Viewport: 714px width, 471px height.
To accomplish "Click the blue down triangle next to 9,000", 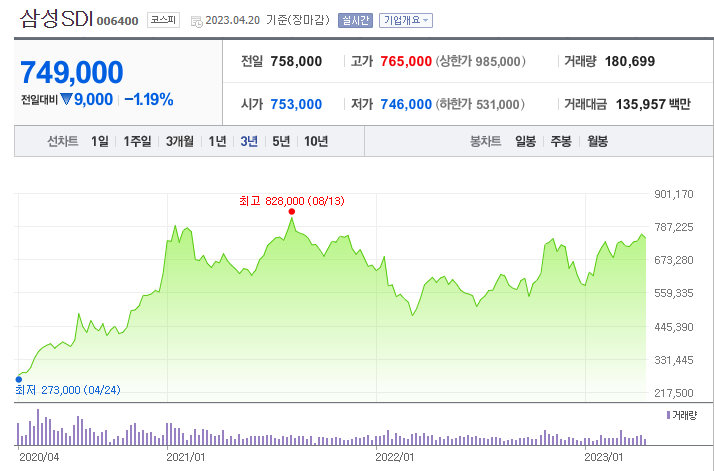I will pyautogui.click(x=66, y=99).
